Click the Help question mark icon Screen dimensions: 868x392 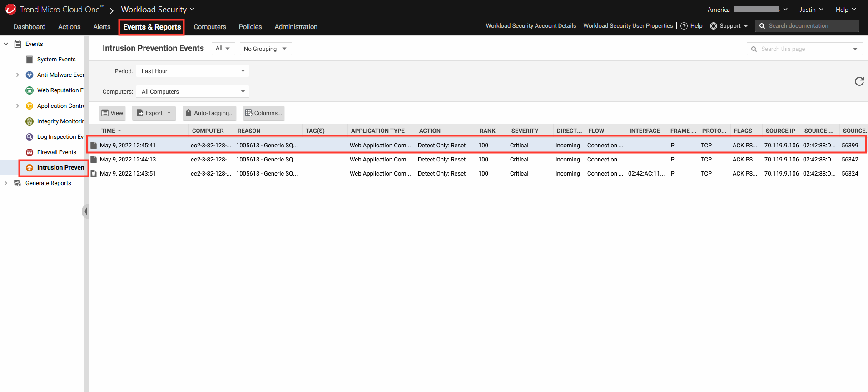pos(684,26)
